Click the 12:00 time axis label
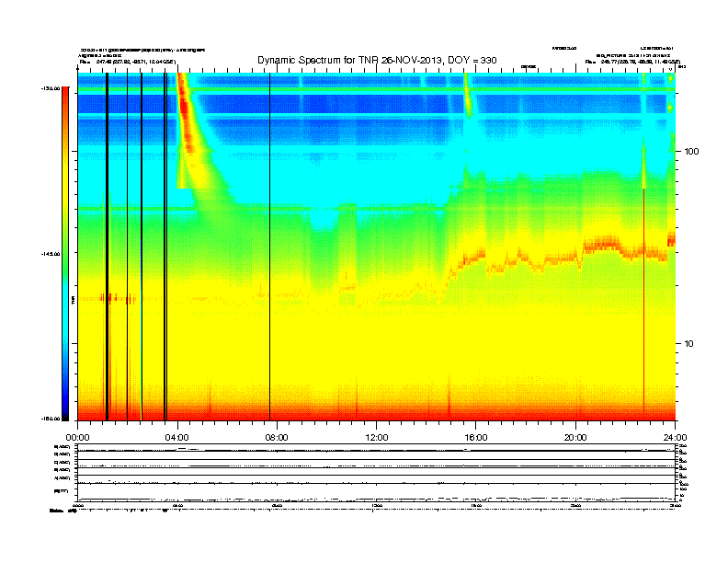Screen dimensions: 728x563 click(x=377, y=438)
